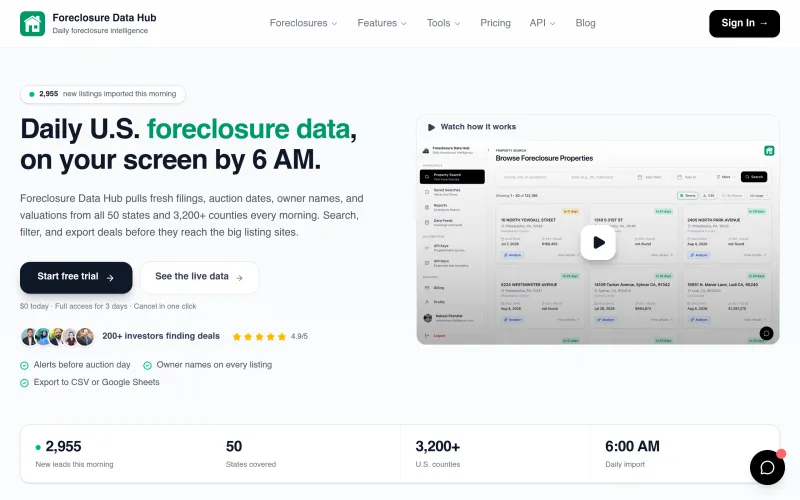Image resolution: width=800 pixels, height=500 pixels.
Task: Click the $0 today trial terms text
Action: [108, 306]
